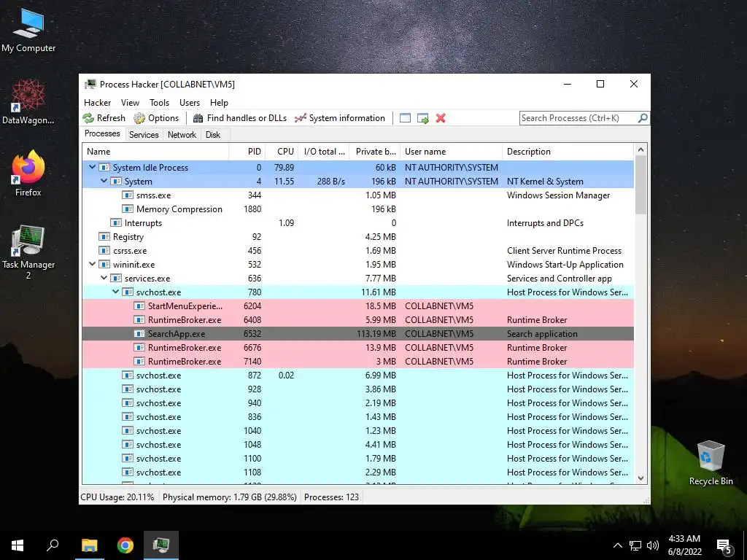Select the csrss.exe process icon
The height and width of the screenshot is (560, 747).
104,250
